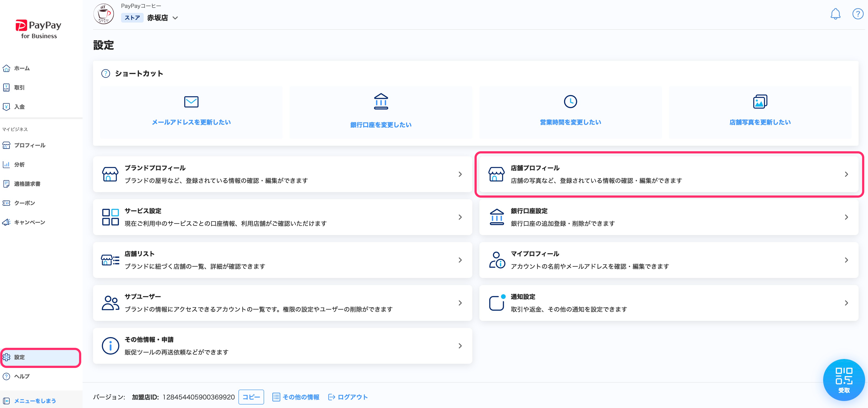This screenshot has width=868, height=408.
Task: Collapse sidebar with メニューをしまう
Action: [x=35, y=401]
